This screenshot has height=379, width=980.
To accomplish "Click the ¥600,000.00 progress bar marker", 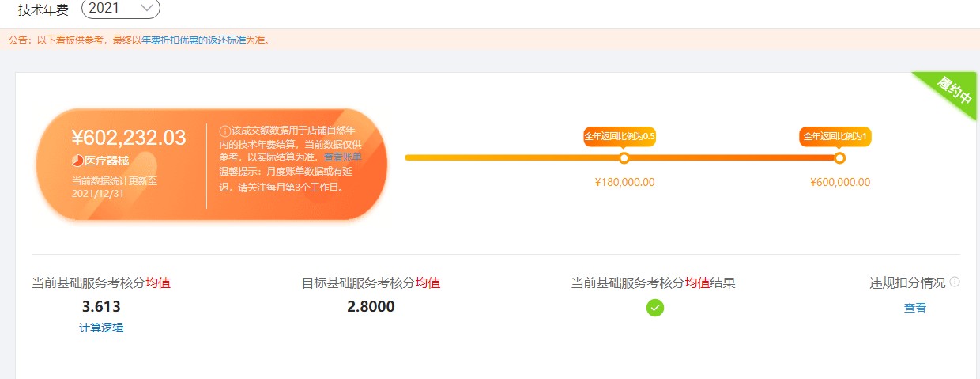I will click(839, 158).
